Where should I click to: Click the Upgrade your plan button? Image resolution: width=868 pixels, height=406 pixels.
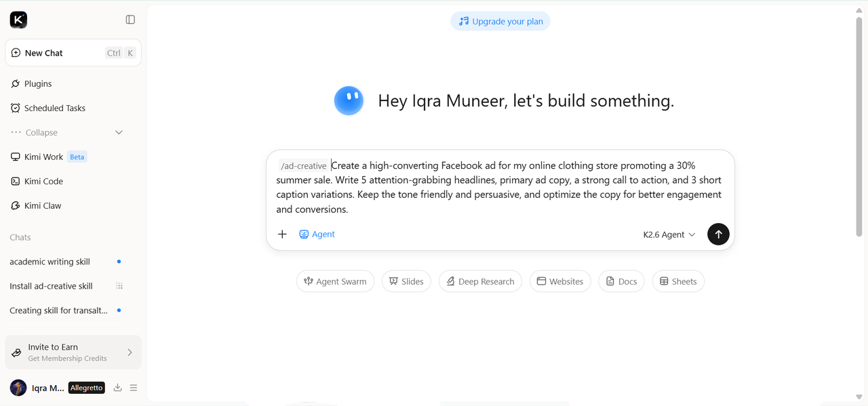[500, 21]
